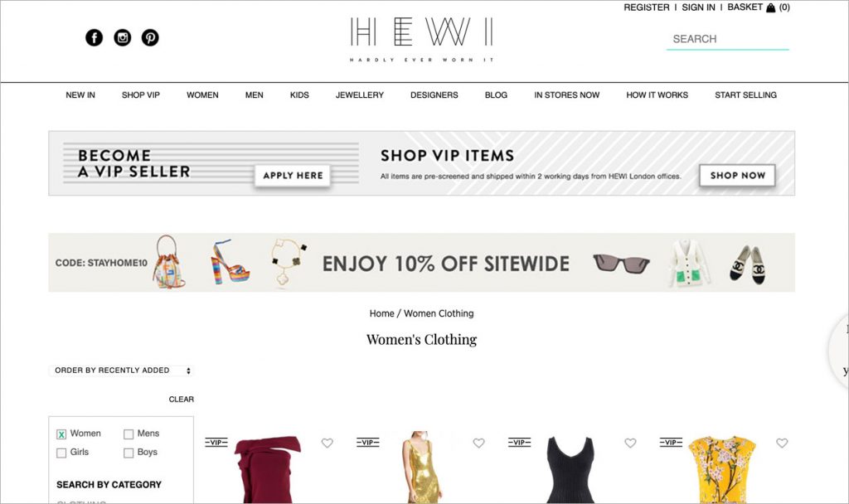Favorite the burgundy off-shoulder dress with heart
The image size is (849, 504).
coord(327,443)
